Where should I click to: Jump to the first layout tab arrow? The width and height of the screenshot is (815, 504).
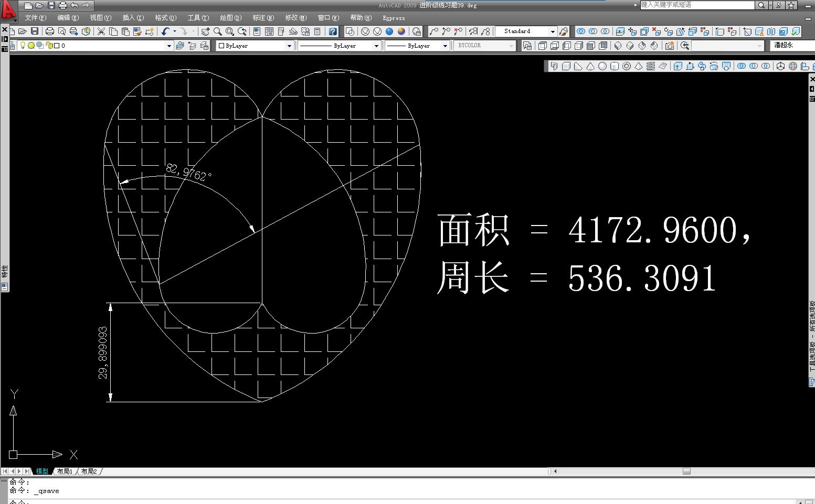(x=5, y=471)
